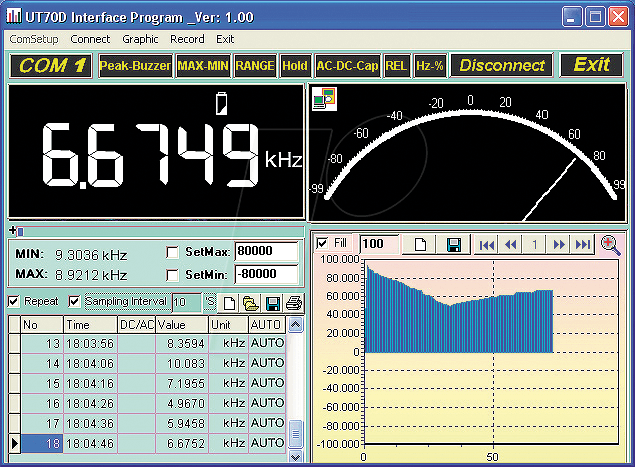
Task: Click the Unit column header
Action: (228, 325)
